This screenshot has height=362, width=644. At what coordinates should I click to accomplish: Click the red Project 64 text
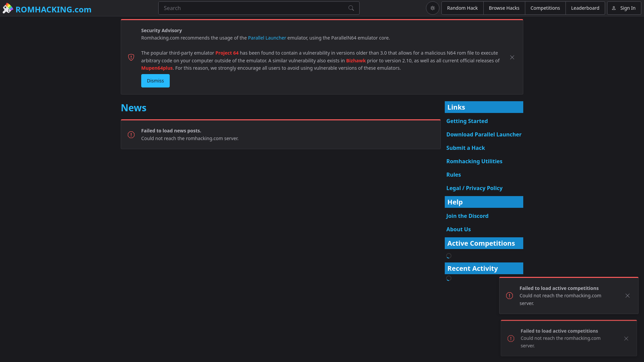[227, 53]
